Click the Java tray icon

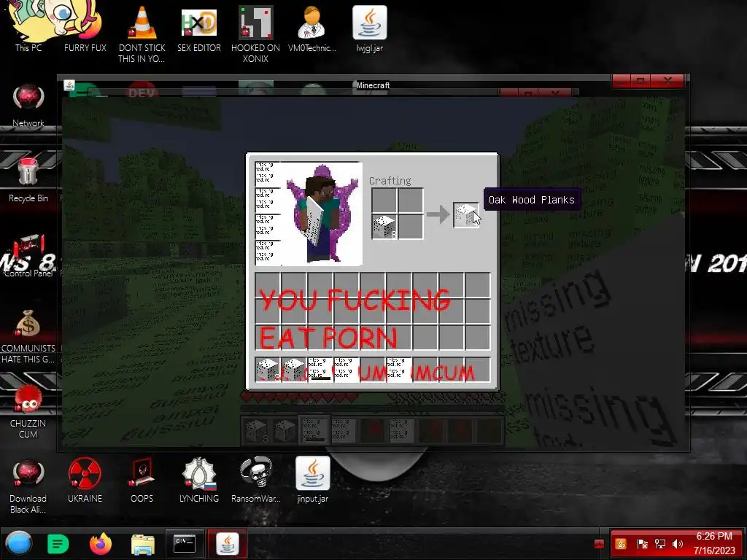(621, 544)
